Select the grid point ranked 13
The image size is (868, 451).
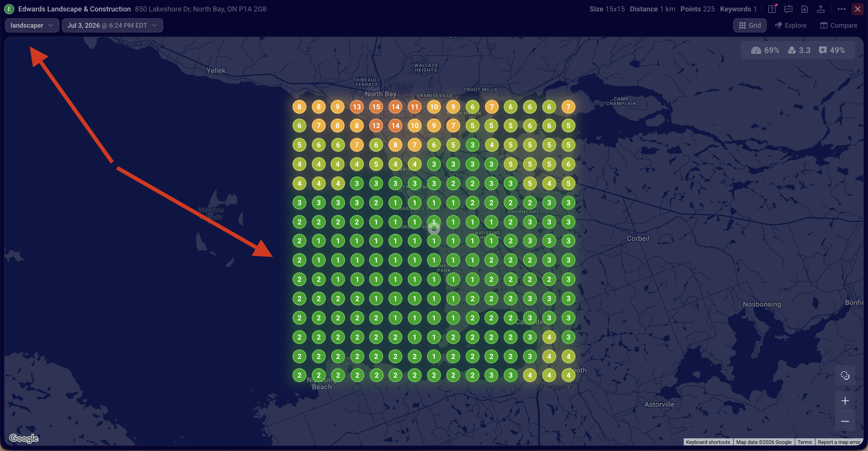(357, 107)
